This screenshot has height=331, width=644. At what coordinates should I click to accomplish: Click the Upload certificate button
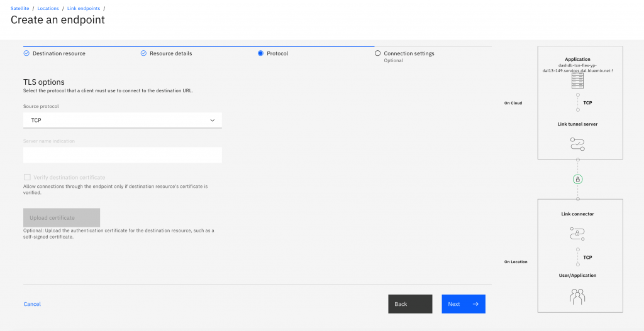point(62,217)
